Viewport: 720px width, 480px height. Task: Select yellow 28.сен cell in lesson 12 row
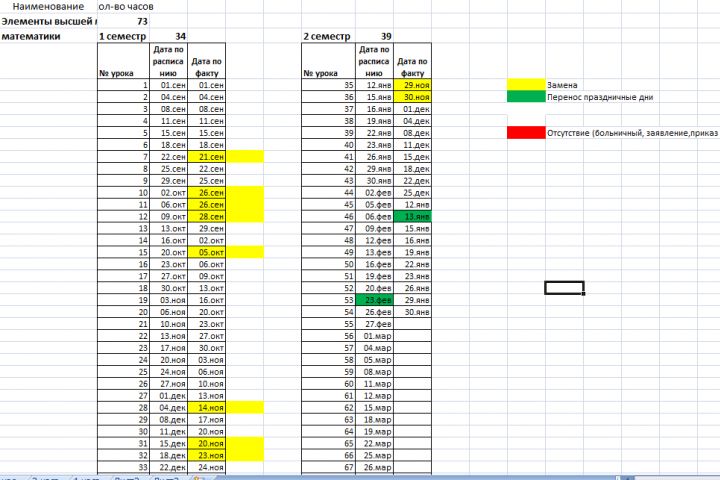(207, 216)
